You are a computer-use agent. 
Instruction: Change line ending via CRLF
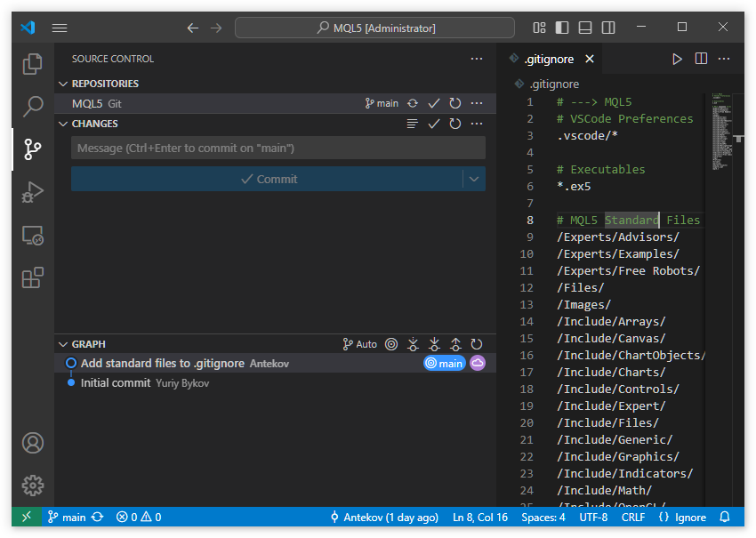633,517
